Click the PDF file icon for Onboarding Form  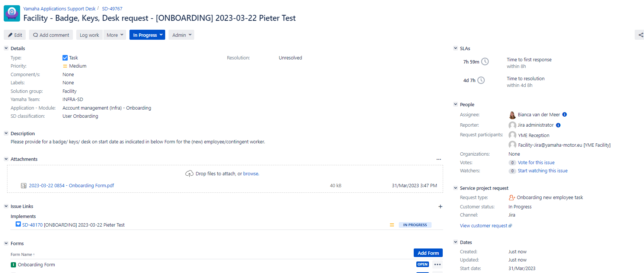coord(24,186)
